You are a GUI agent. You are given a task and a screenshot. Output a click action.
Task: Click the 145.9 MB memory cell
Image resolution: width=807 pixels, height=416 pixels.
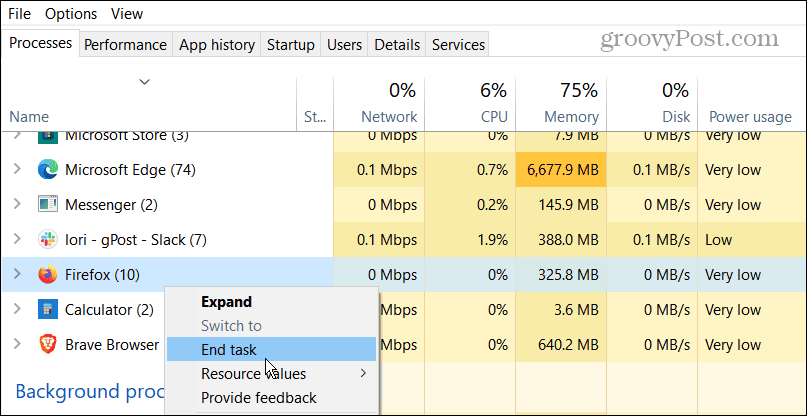(561, 205)
